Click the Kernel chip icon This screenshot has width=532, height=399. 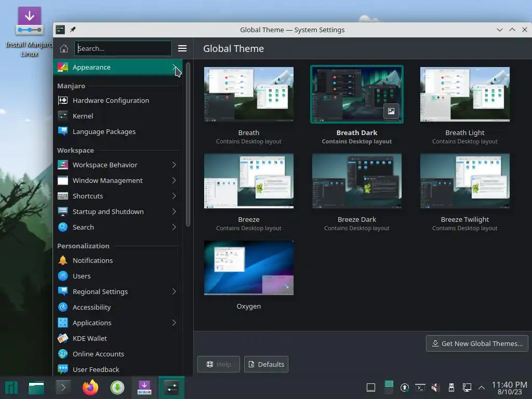click(x=63, y=116)
